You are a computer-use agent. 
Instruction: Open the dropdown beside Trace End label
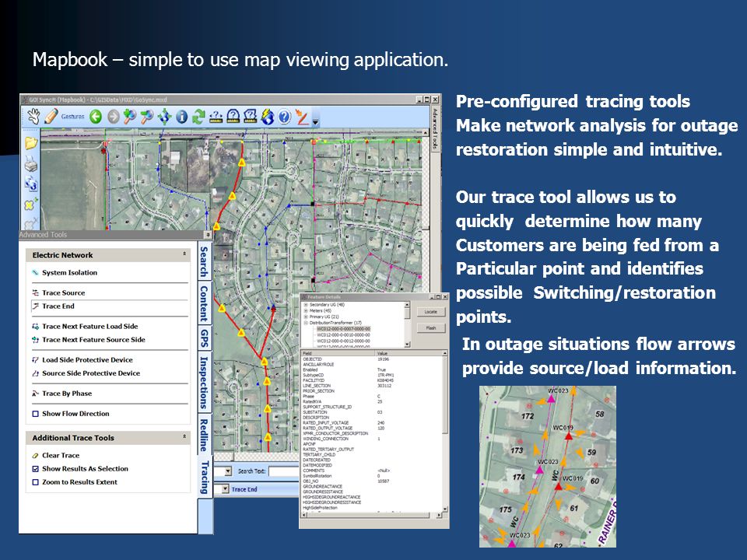click(226, 489)
